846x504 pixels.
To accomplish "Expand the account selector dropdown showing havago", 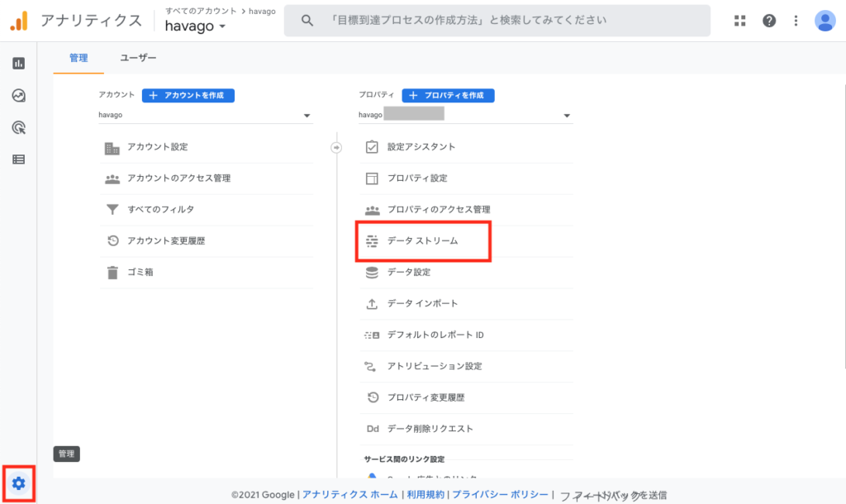I will (205, 115).
